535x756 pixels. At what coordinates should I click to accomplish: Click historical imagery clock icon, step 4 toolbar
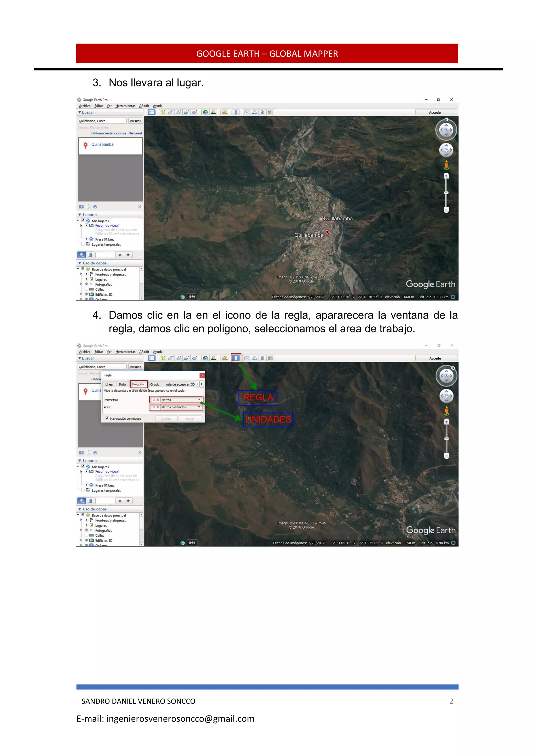click(x=205, y=358)
